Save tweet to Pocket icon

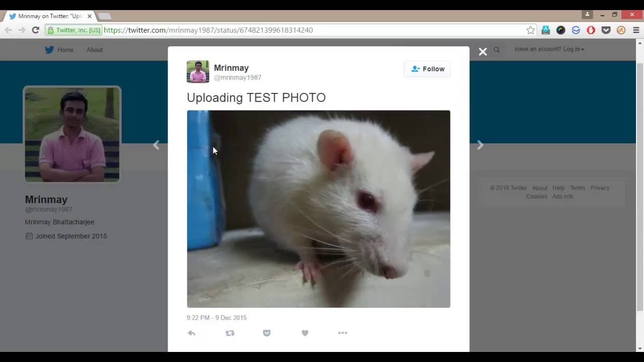tap(267, 333)
